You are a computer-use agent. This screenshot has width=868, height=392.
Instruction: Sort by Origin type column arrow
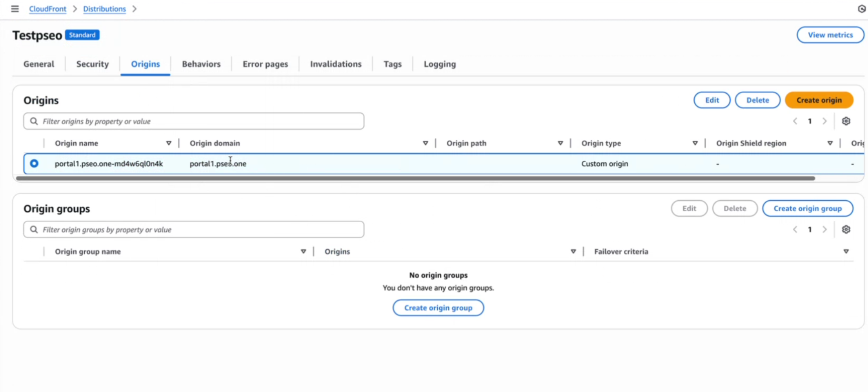(695, 144)
